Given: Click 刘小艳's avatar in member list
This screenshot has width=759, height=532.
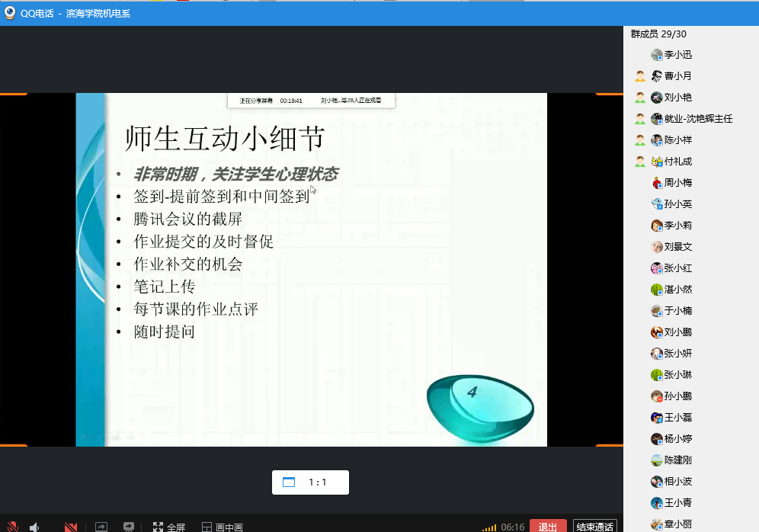Looking at the screenshot, I should [657, 98].
